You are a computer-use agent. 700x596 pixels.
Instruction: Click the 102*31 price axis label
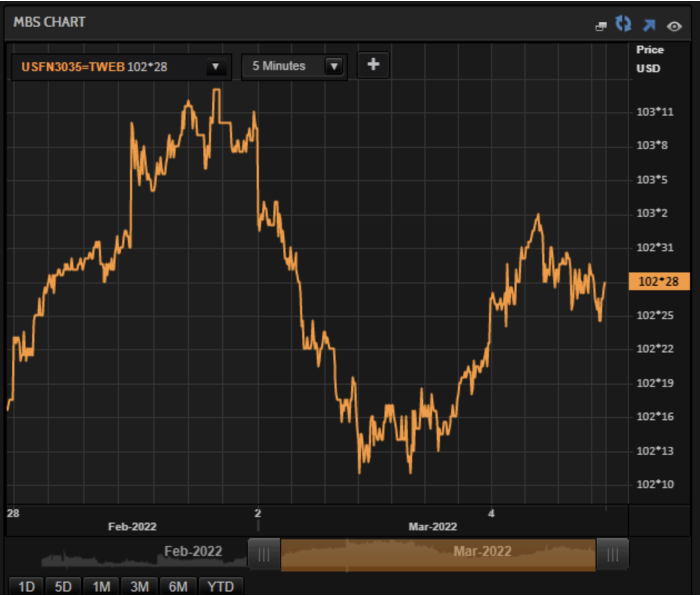(654, 247)
